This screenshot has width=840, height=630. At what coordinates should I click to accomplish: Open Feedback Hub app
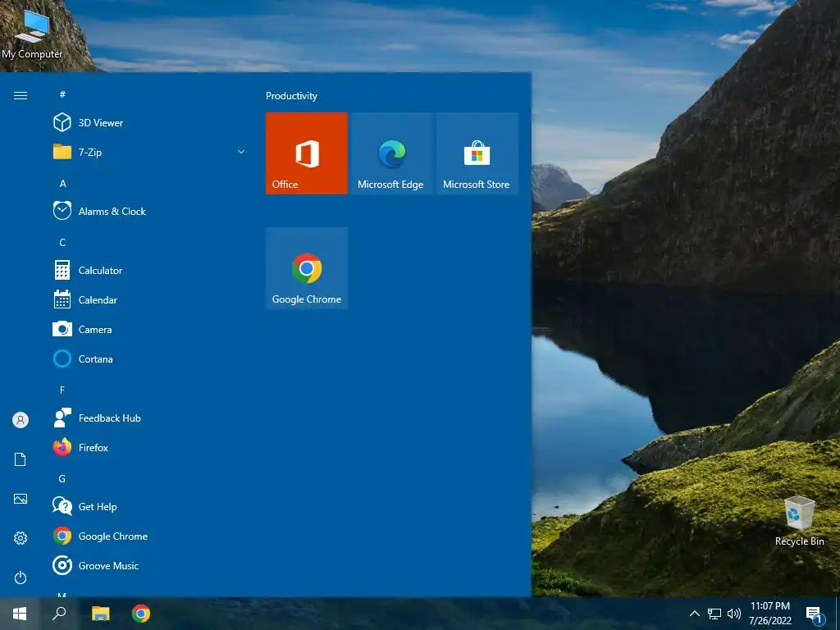(148, 418)
